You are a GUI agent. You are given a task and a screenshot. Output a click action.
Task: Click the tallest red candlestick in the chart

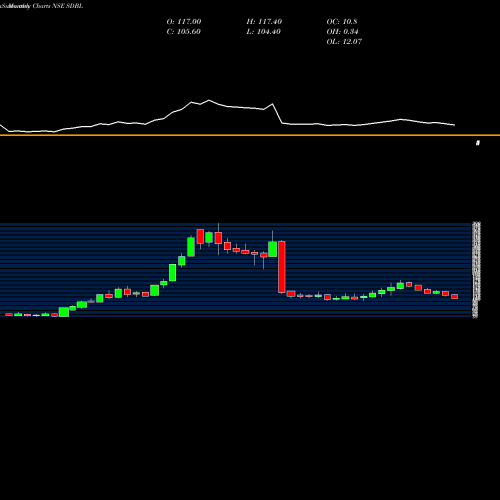pos(282,267)
